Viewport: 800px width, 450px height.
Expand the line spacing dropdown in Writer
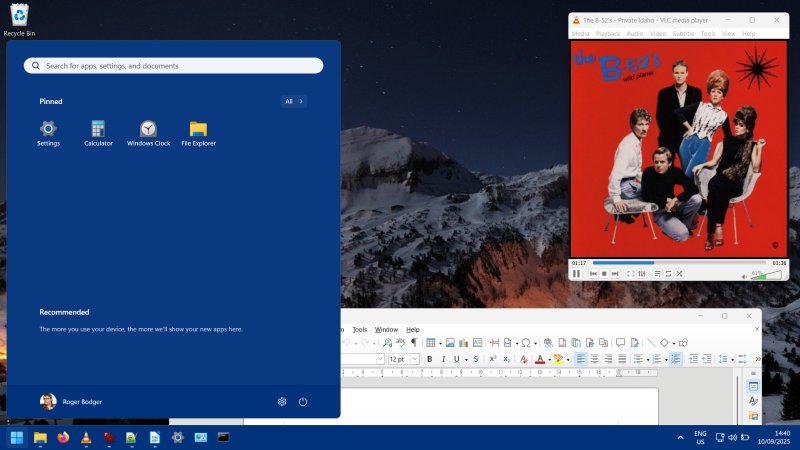coord(733,359)
